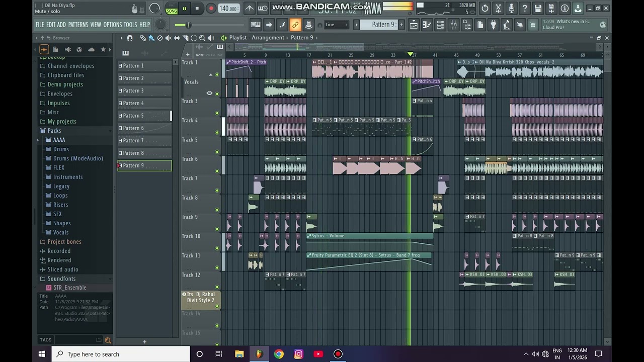Screen dimensions: 644x362
Task: Stop playback with the stop button
Action: click(x=197, y=8)
